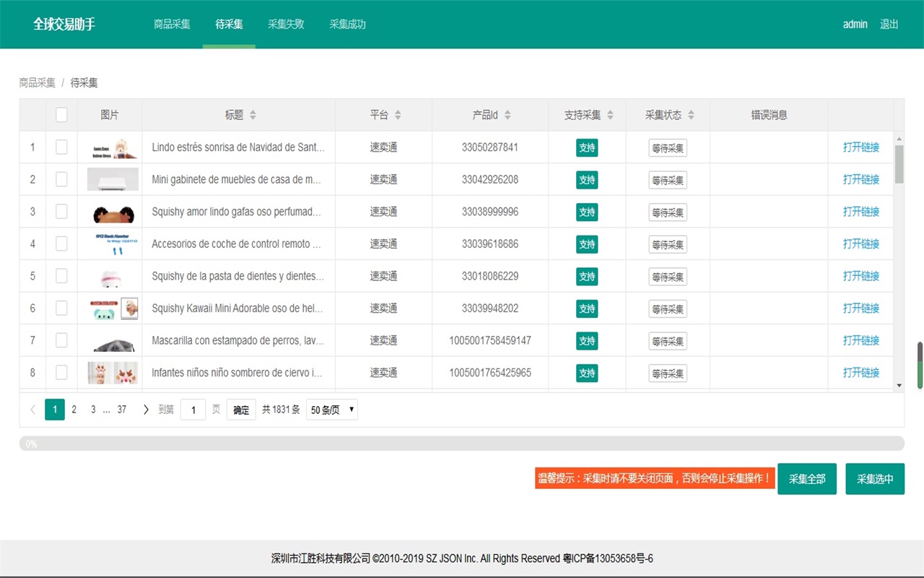Sort by 产品Id column arrows

tap(507, 116)
